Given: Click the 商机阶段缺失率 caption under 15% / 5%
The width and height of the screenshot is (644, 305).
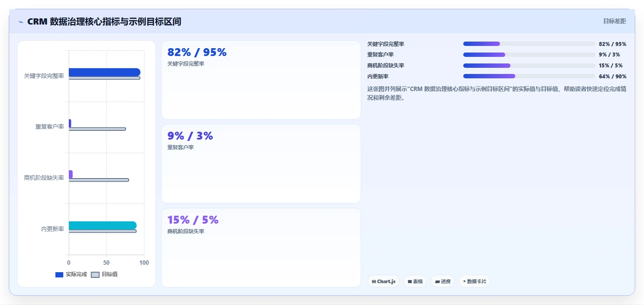Looking at the screenshot, I should click(186, 231).
